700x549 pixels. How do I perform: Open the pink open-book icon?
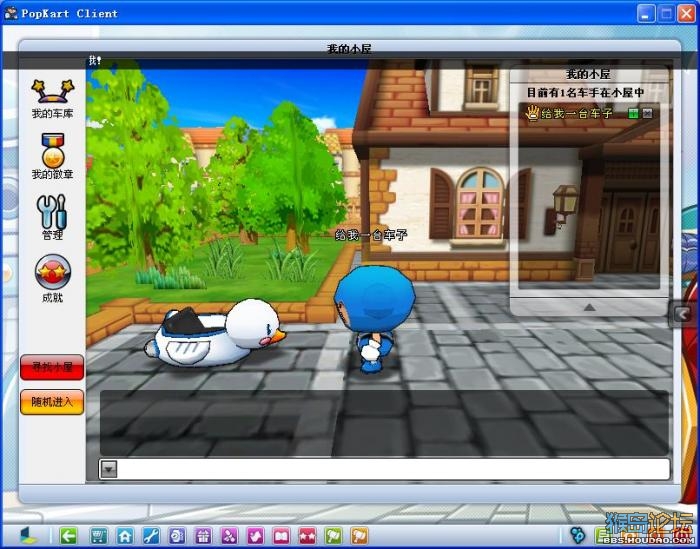pos(281,535)
